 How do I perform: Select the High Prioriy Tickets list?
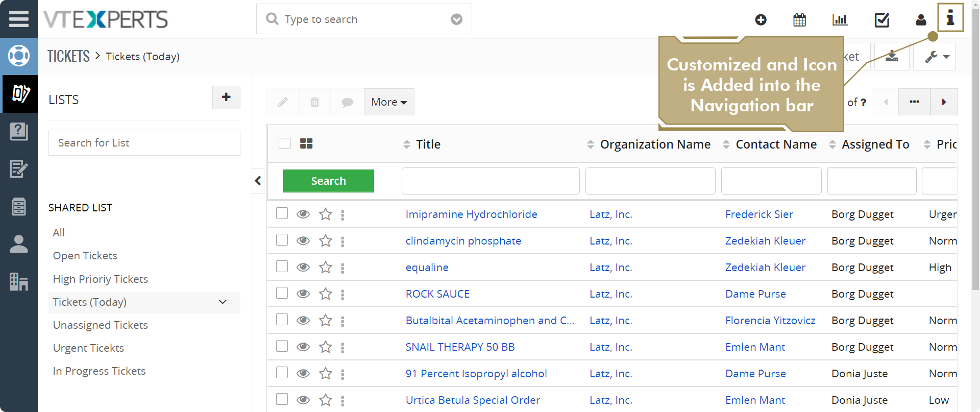point(101,279)
